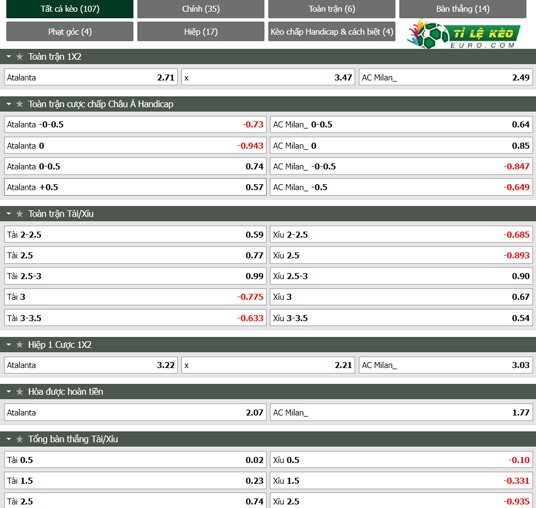Switch to Phạt góc (4) tab

pos(70,31)
